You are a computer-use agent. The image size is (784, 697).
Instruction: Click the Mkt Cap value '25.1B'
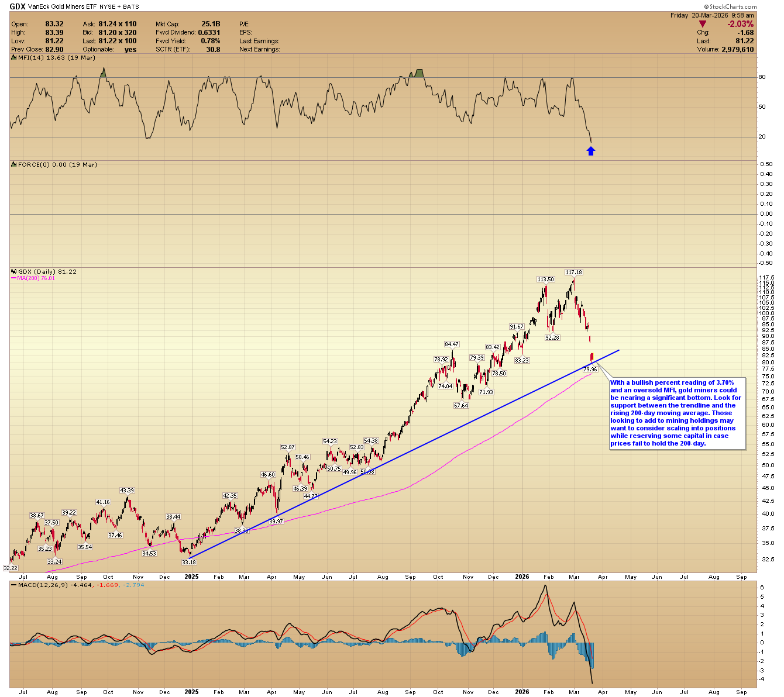pos(211,24)
